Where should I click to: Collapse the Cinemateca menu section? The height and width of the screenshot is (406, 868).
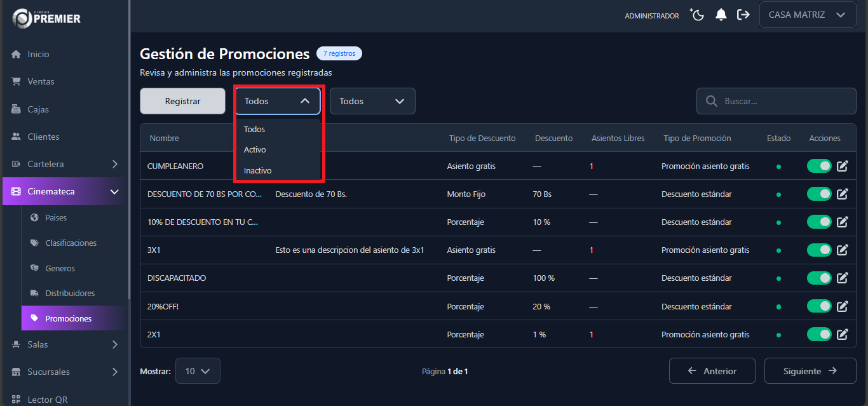63,191
